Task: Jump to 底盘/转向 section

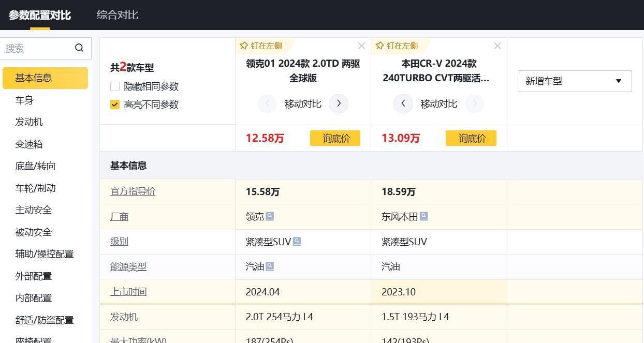Action: coord(35,166)
